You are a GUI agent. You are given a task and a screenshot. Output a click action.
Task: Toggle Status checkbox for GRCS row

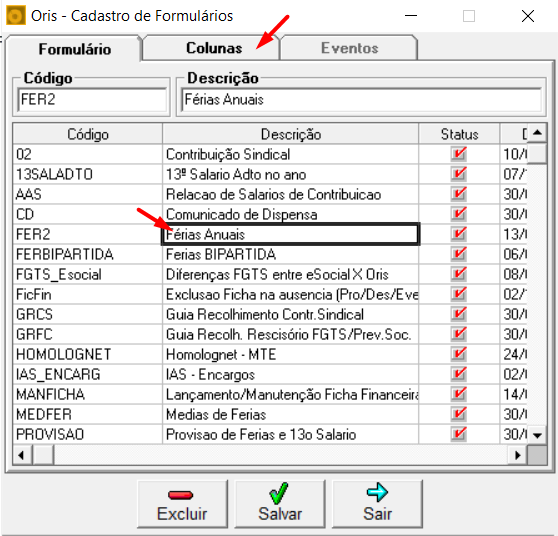coord(459,314)
